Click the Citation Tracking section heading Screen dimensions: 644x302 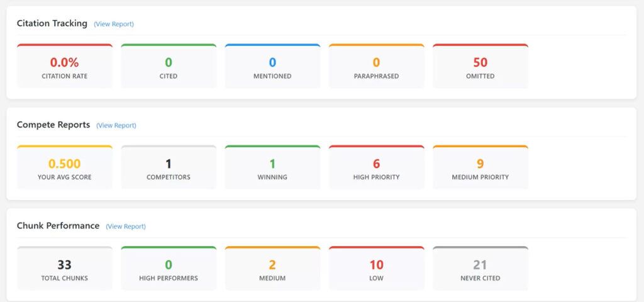[x=52, y=23]
